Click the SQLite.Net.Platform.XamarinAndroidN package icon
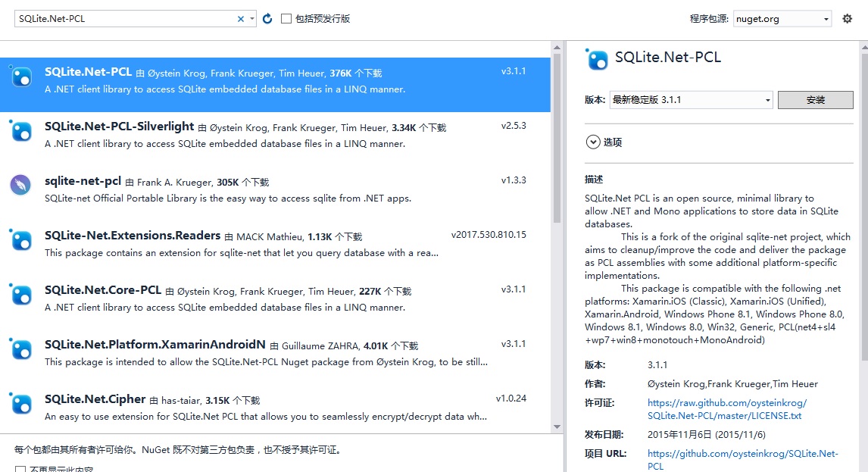The width and height of the screenshot is (868, 472). 21,349
